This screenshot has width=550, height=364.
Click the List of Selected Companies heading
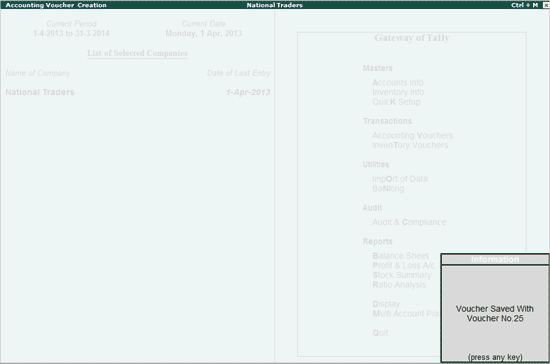(x=138, y=53)
